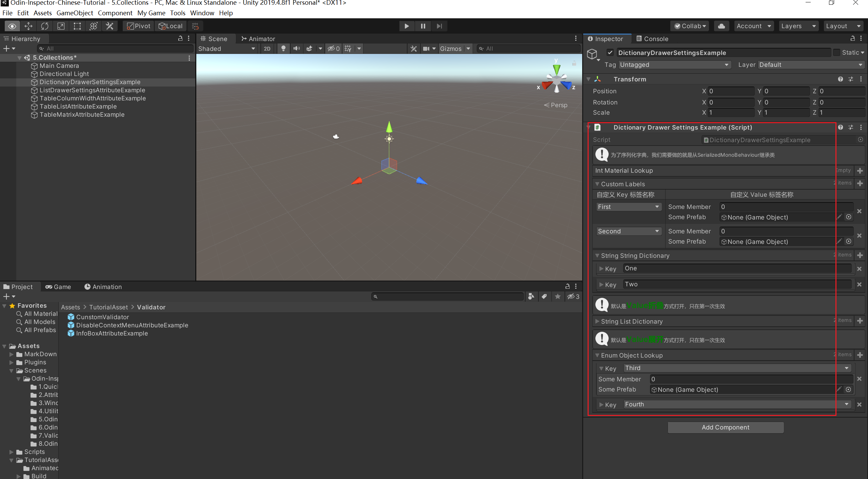868x479 pixels.
Task: Toggle the Static checkbox
Action: point(836,52)
